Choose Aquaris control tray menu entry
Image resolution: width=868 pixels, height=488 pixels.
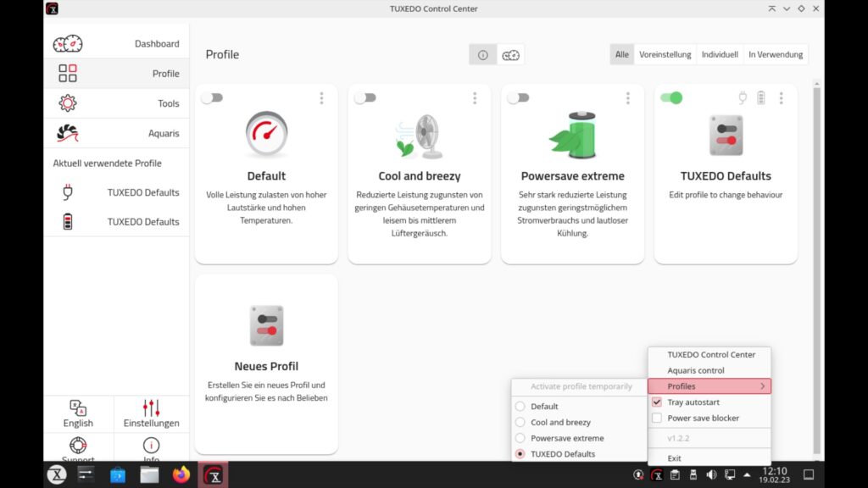(709, 370)
